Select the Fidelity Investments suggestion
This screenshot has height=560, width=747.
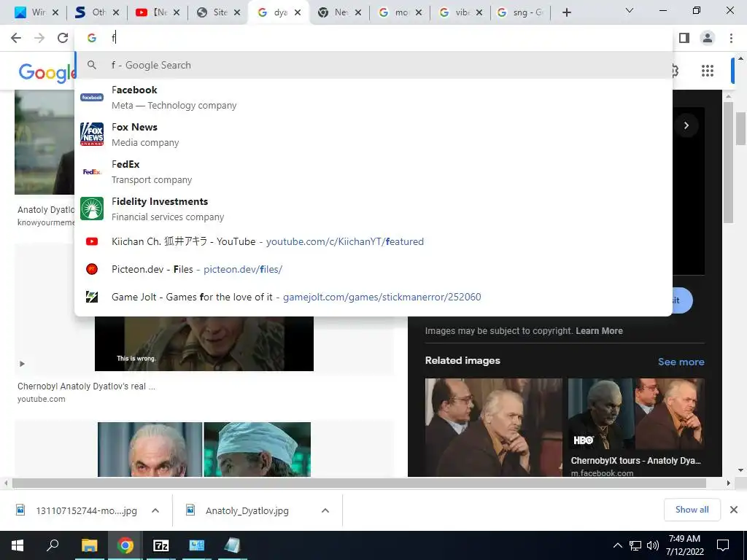373,209
